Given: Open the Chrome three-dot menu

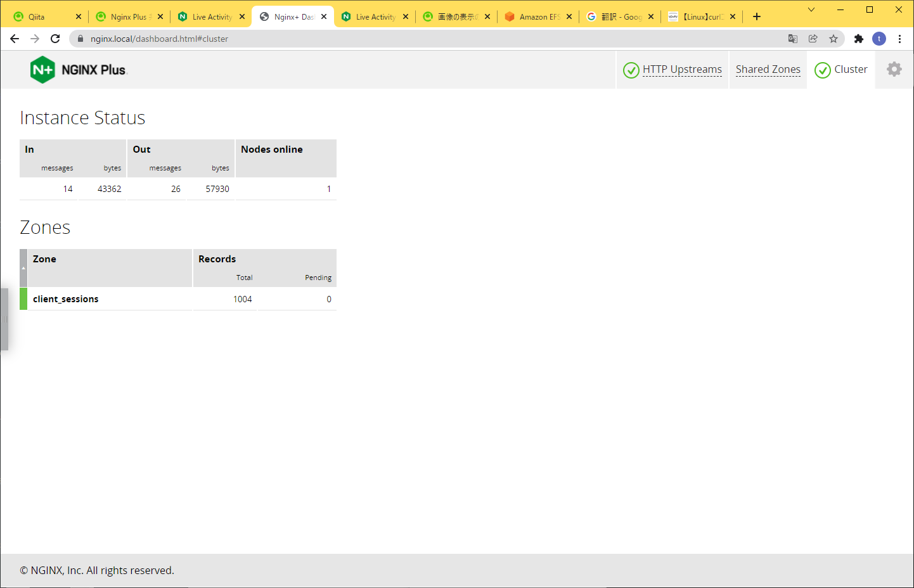Looking at the screenshot, I should [x=899, y=39].
